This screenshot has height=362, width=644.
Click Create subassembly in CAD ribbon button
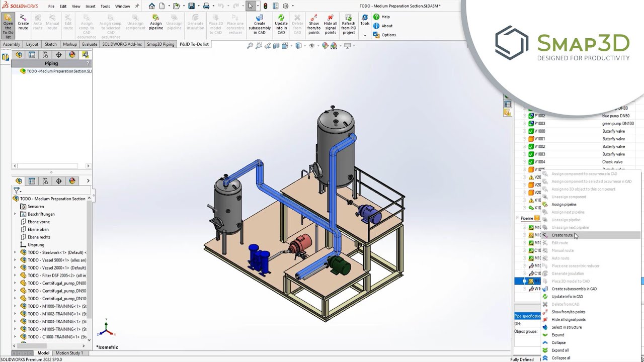(x=260, y=25)
